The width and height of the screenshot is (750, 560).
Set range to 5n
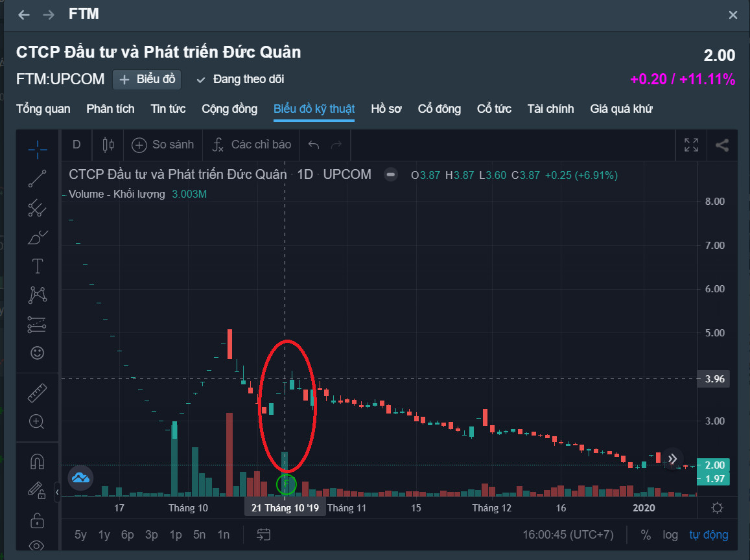(x=200, y=535)
